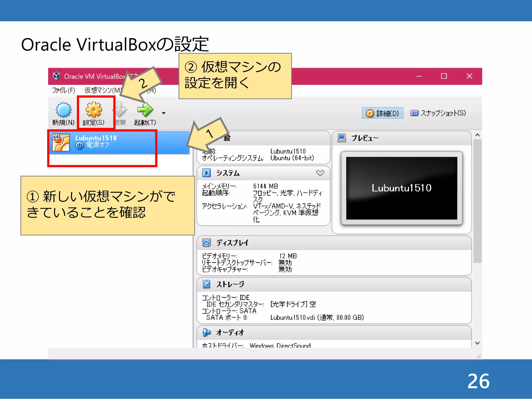Image resolution: width=532 pixels, height=399 pixels.
Task: Click the [光学ドライブ] 空 optical drive entry
Action: click(293, 304)
